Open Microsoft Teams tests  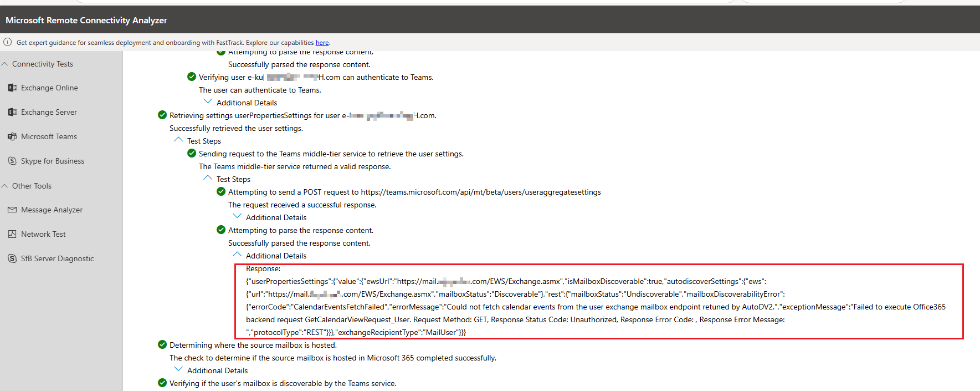[49, 136]
